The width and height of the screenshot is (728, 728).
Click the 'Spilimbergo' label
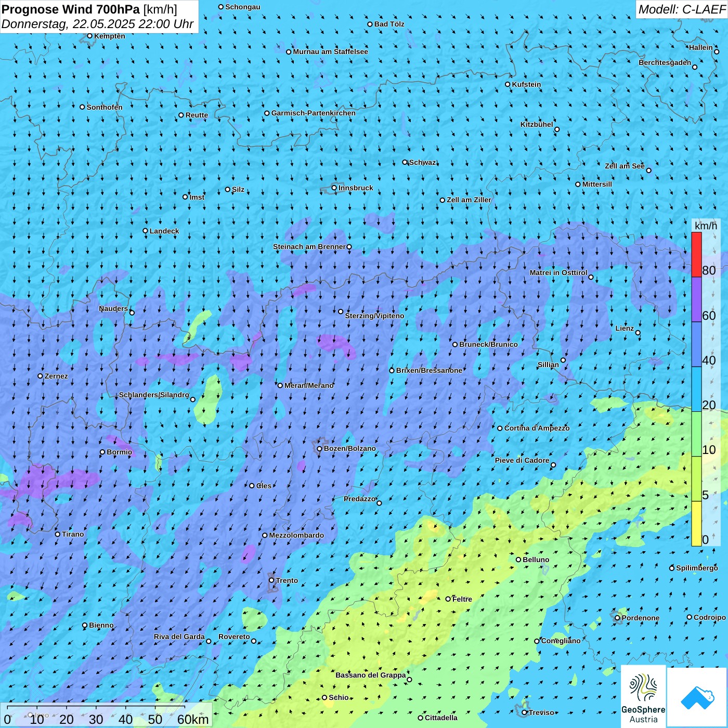point(697,568)
